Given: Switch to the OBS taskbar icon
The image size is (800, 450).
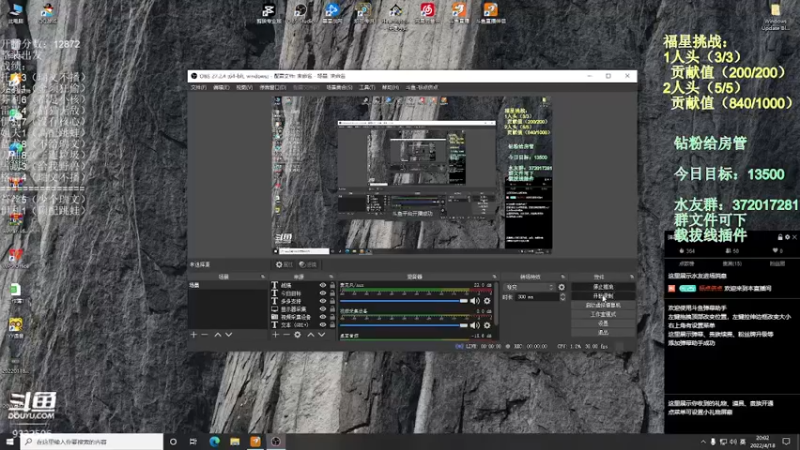Looking at the screenshot, I should (x=276, y=441).
